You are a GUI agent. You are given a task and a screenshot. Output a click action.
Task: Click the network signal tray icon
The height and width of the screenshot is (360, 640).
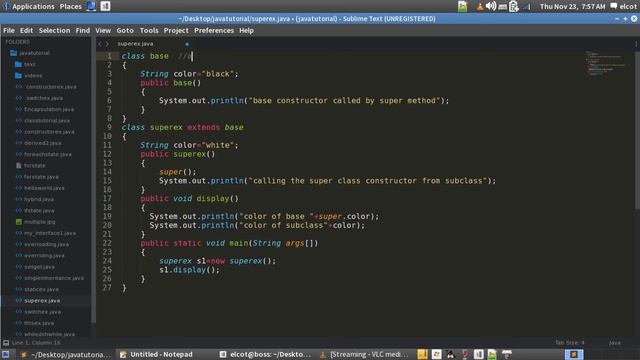527,7
